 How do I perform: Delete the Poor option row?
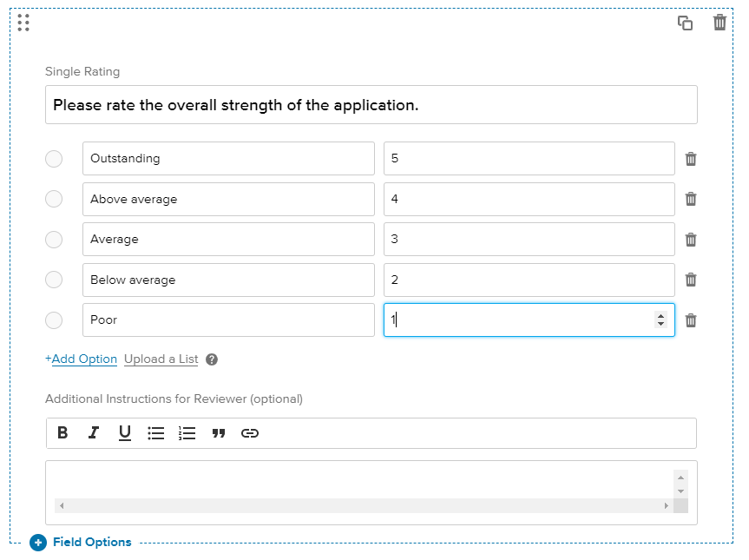tap(691, 320)
